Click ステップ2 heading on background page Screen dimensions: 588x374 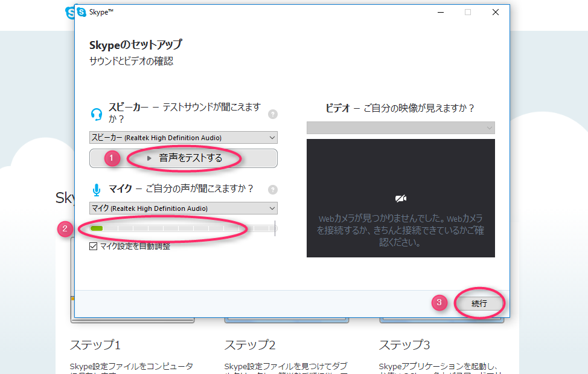pos(250,345)
